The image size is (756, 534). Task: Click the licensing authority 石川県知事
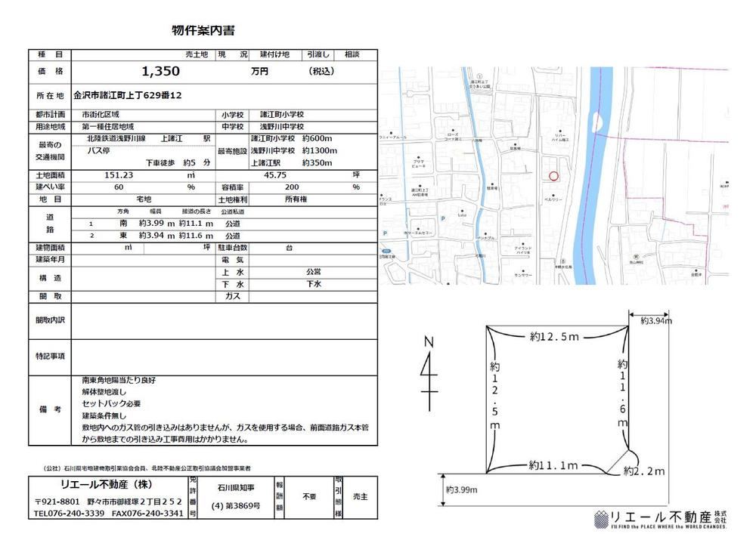236,488
